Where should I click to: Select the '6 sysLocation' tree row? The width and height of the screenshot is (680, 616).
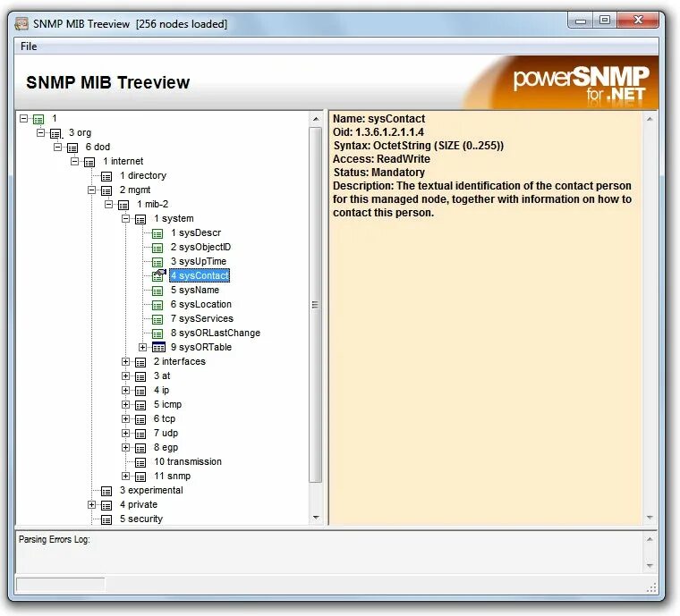(x=200, y=304)
